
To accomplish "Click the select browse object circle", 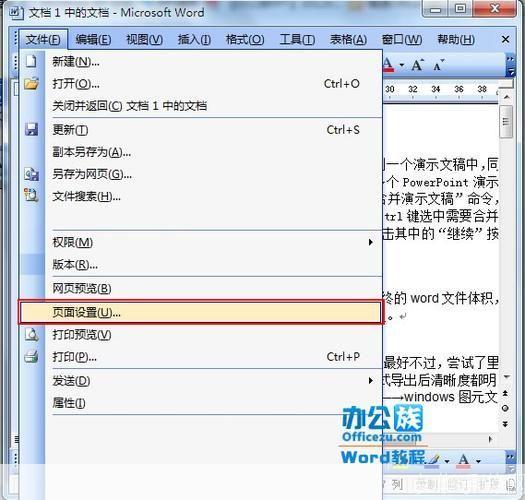I will (506, 408).
